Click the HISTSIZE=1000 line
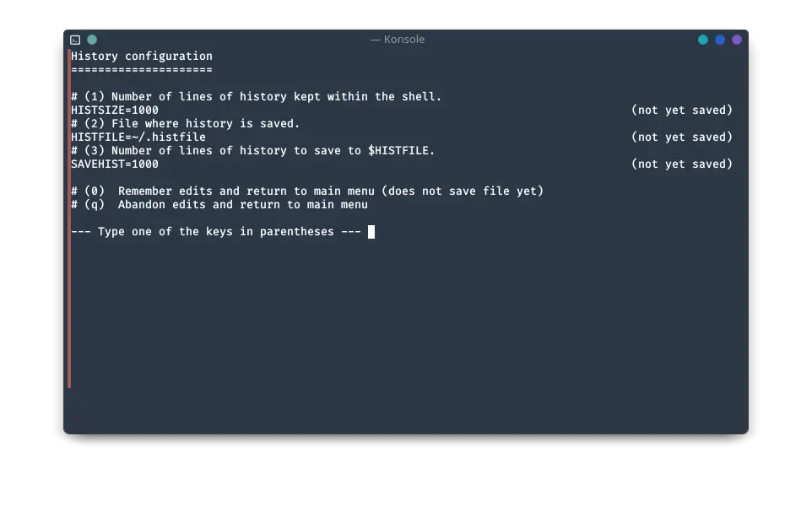 (x=115, y=110)
